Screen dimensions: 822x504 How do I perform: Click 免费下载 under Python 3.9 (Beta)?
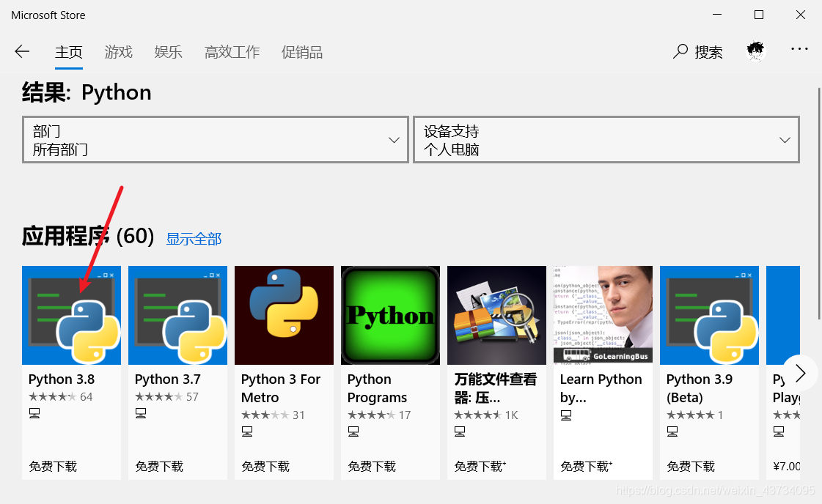point(691,467)
